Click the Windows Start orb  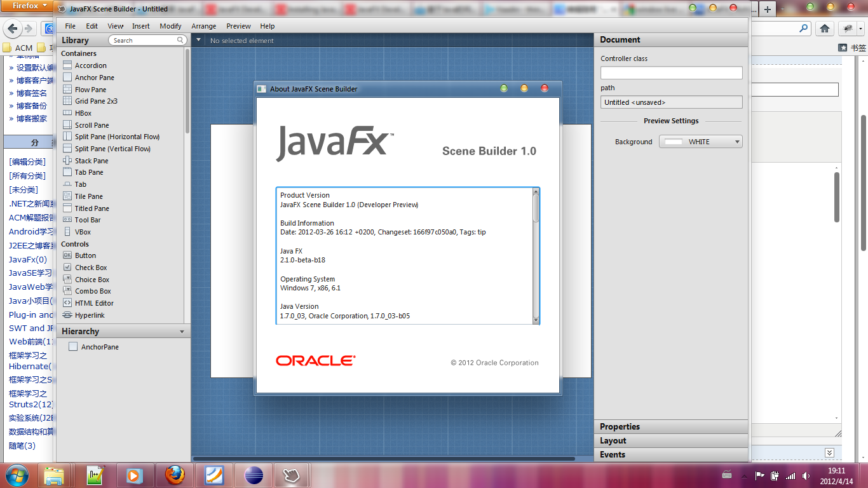tap(17, 475)
